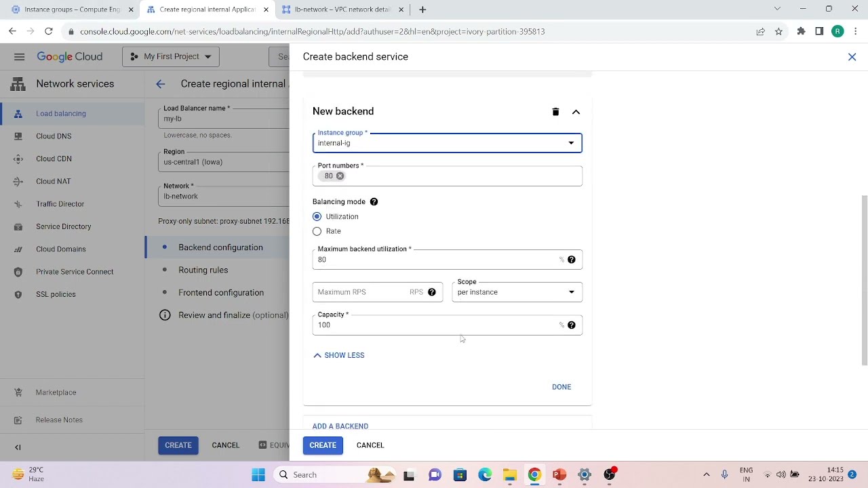Viewport: 868px width, 488px height.
Task: Go back with the arrow icon
Action: point(160,84)
